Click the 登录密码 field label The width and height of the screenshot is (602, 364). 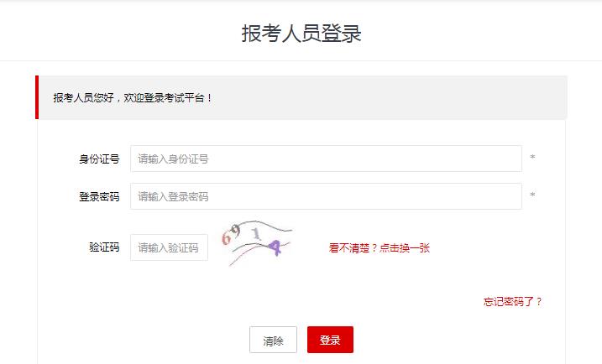99,197
